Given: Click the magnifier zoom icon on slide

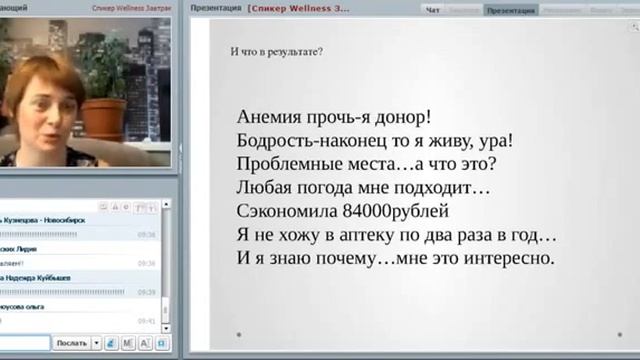Looking at the screenshot, I should [x=635, y=27].
